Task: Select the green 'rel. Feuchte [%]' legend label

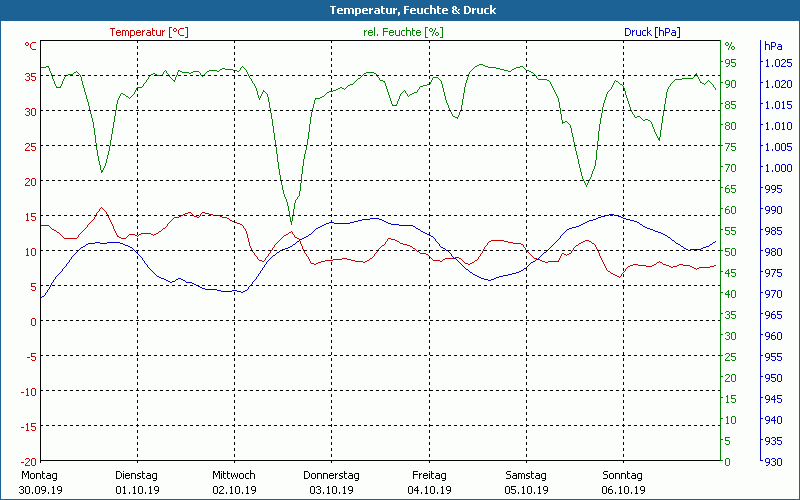Action: pos(402,32)
